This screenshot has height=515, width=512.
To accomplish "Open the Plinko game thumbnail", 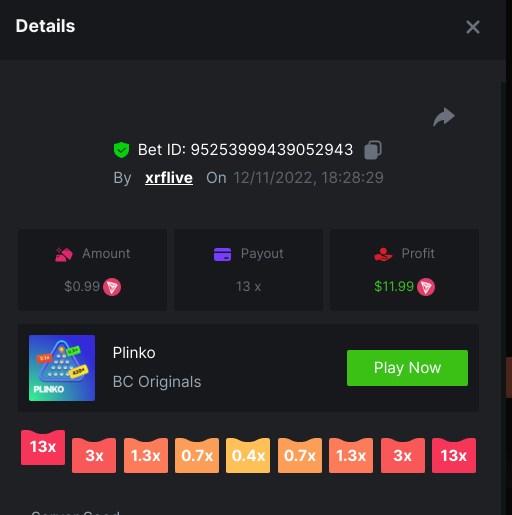I will point(62,368).
